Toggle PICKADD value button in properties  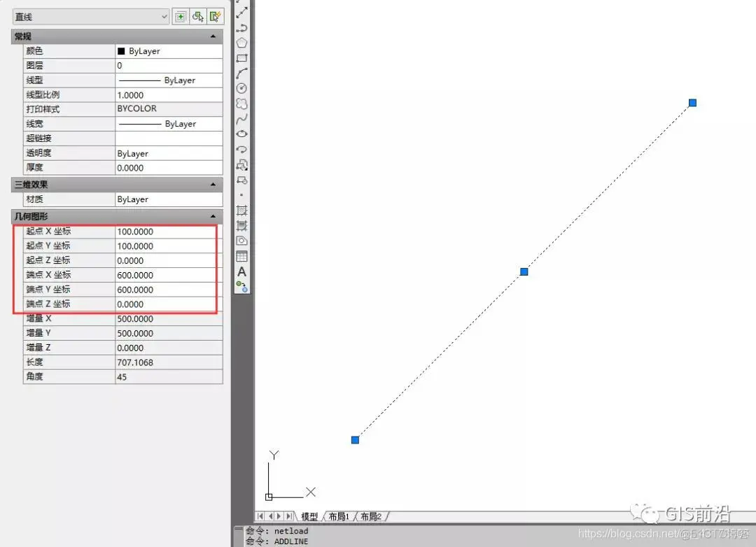point(181,17)
